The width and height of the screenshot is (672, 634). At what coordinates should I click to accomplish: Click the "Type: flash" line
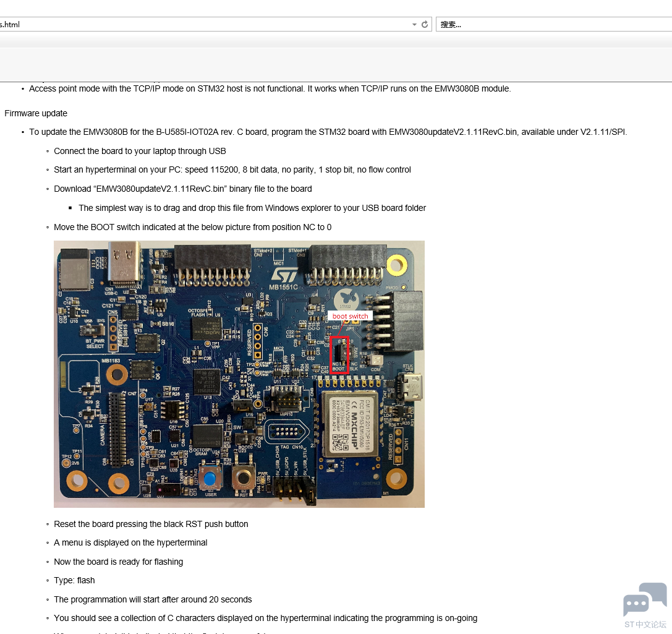coord(75,580)
